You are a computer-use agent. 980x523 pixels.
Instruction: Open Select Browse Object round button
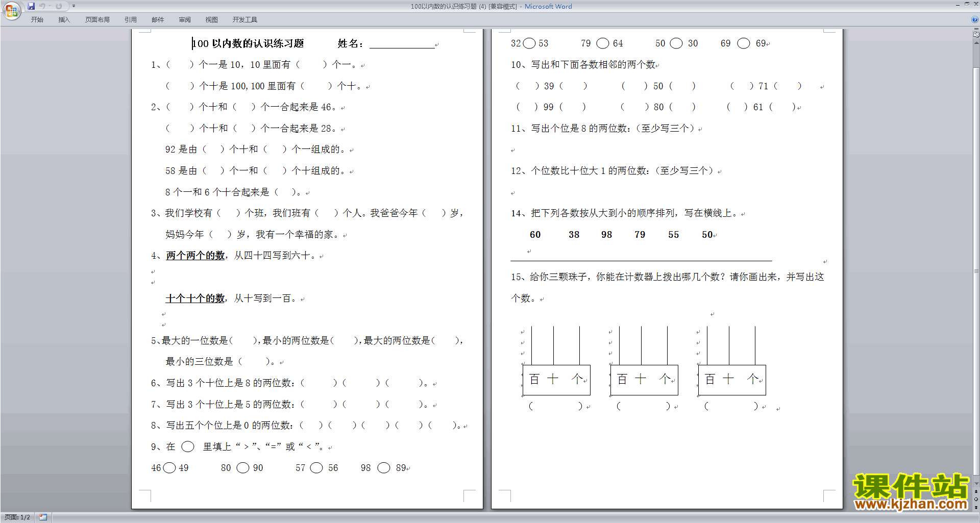coord(976,499)
